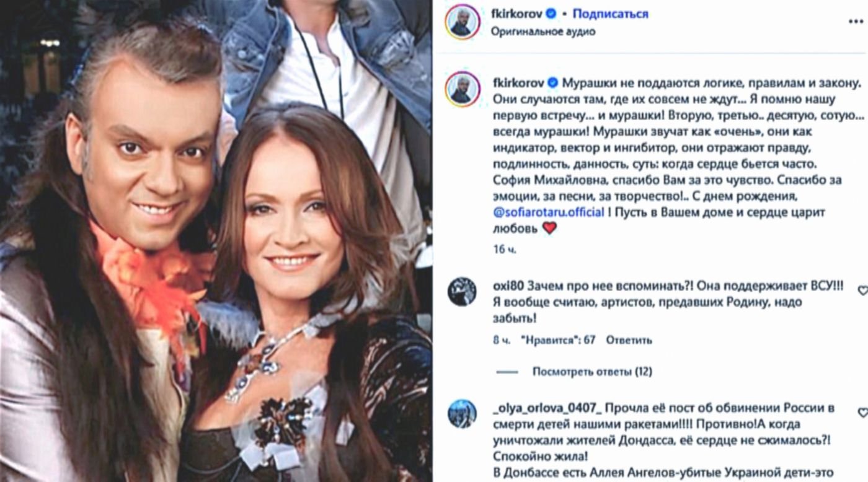Open the @sofiarotaru.official mention link
Viewport: 868px width, 482px height.
pyautogui.click(x=548, y=212)
